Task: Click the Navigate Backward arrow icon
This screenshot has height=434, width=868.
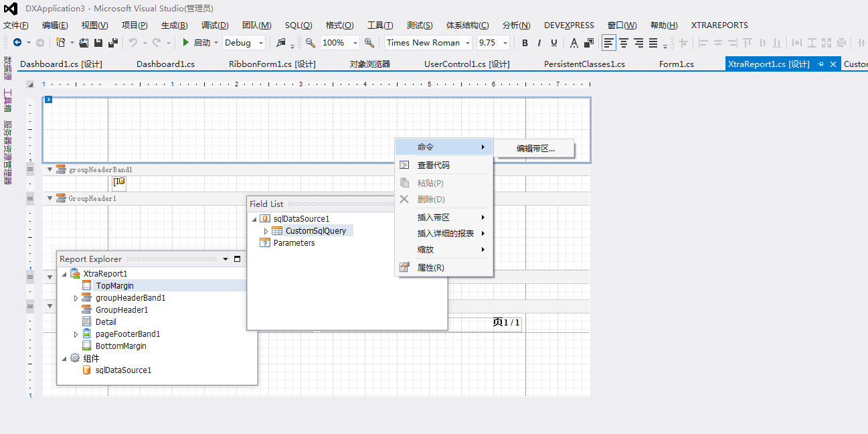Action: [17, 42]
